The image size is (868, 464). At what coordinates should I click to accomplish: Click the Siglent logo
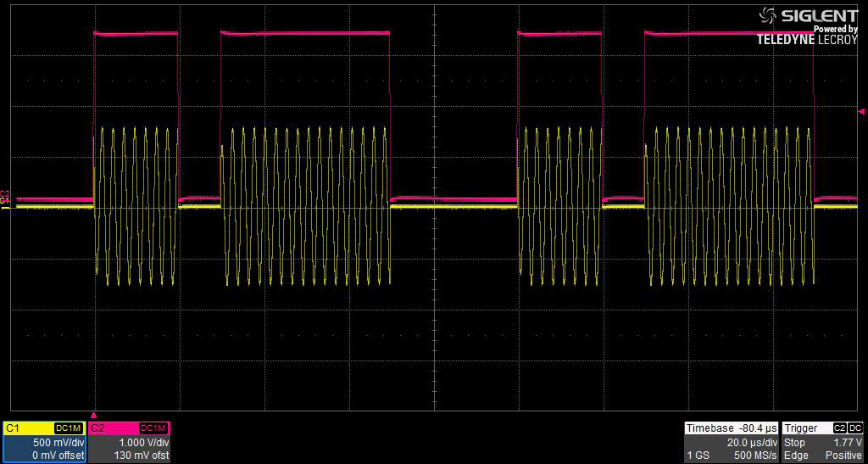[808, 15]
